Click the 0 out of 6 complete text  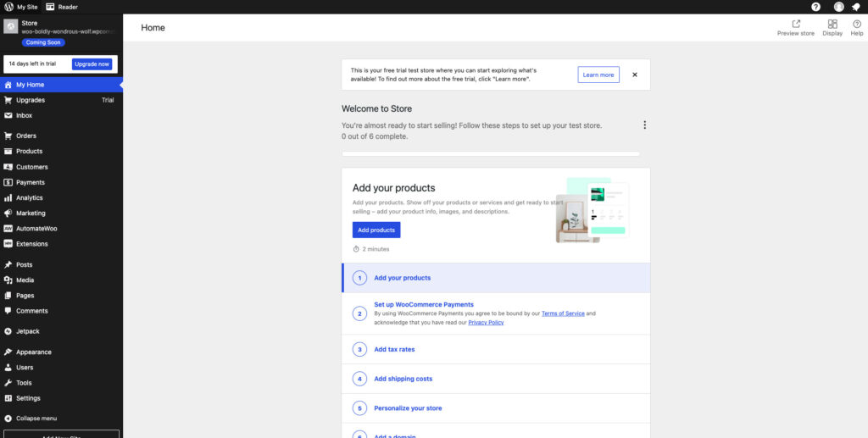tap(375, 136)
